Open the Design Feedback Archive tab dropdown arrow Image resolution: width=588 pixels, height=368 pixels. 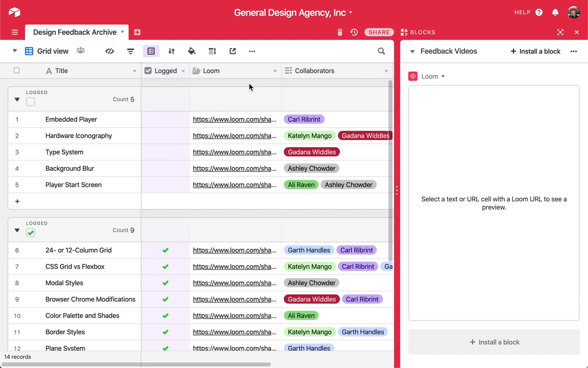[x=122, y=32]
